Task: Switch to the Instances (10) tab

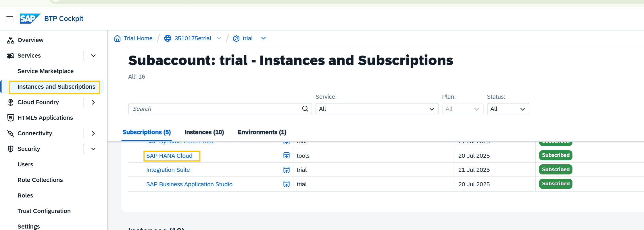Action: 204,132
